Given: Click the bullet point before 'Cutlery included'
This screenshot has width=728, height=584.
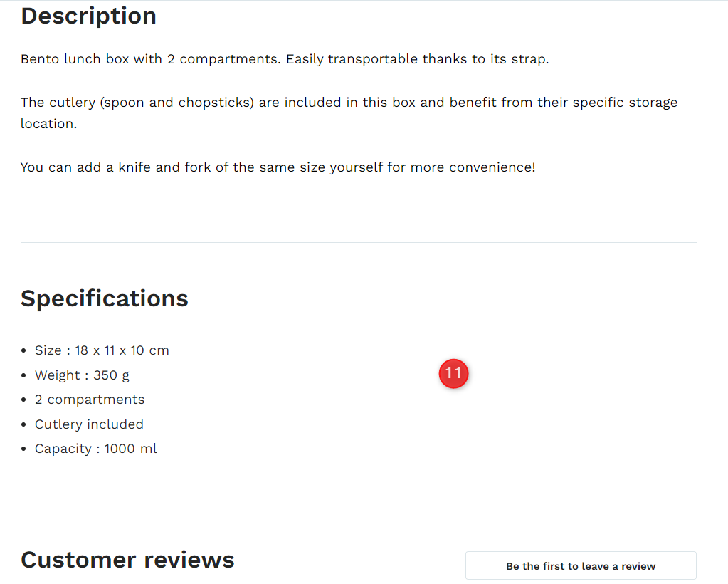Looking at the screenshot, I should [x=23, y=424].
